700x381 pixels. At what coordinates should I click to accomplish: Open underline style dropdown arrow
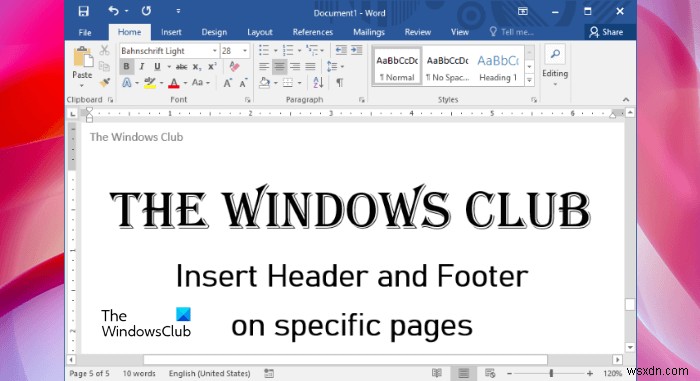[169, 67]
